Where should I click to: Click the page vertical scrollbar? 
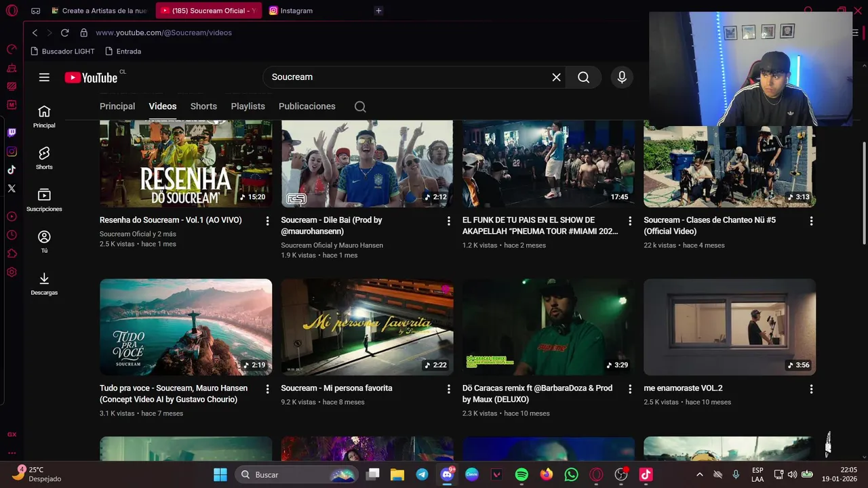click(x=864, y=193)
